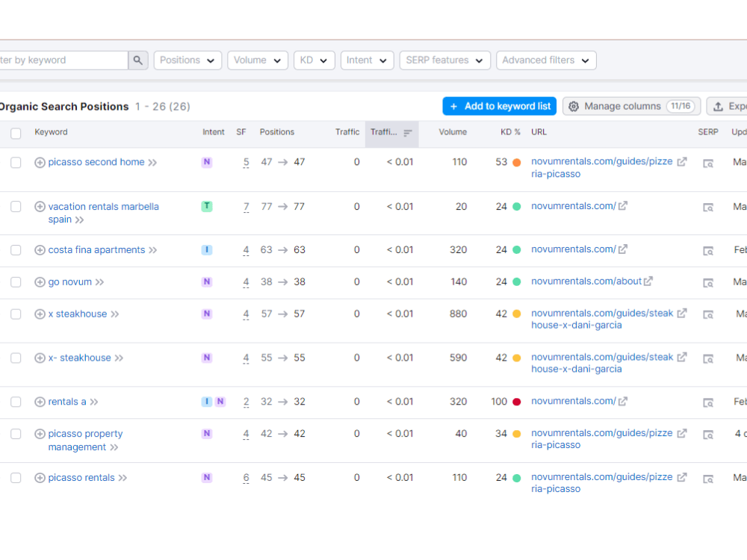Check the costa fina apartments row

tap(16, 250)
